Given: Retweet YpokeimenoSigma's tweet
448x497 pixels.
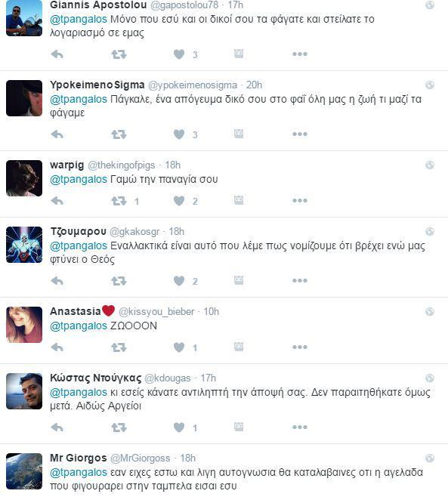Looking at the screenshot, I should coord(119,134).
